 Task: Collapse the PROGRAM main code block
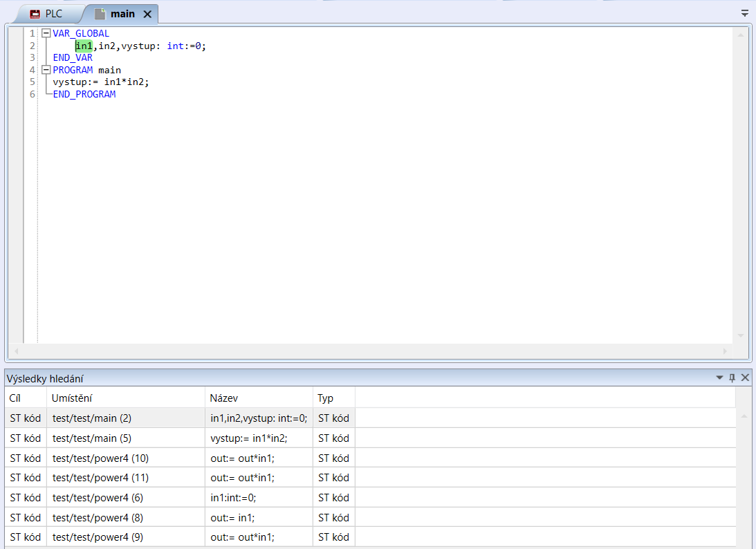click(46, 70)
